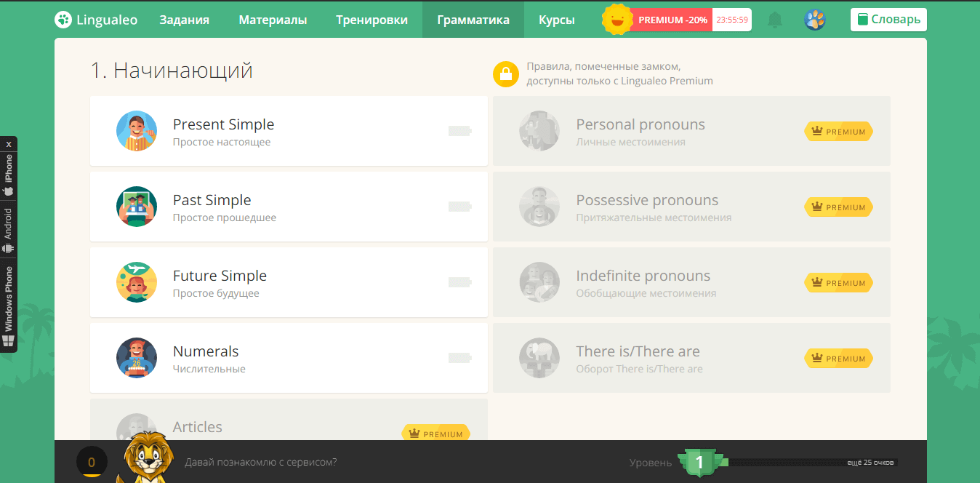Click the smiling sun premium icon
This screenshot has height=483, width=980.
617,20
